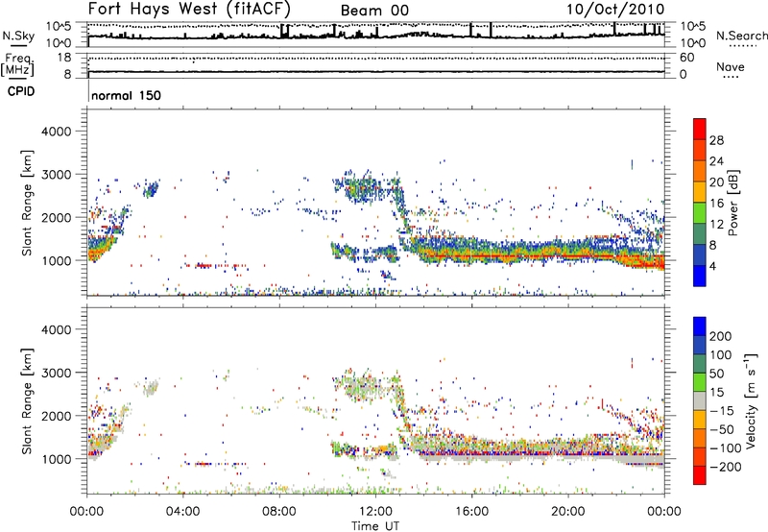Click the '16' power colorbar tick

click(716, 204)
